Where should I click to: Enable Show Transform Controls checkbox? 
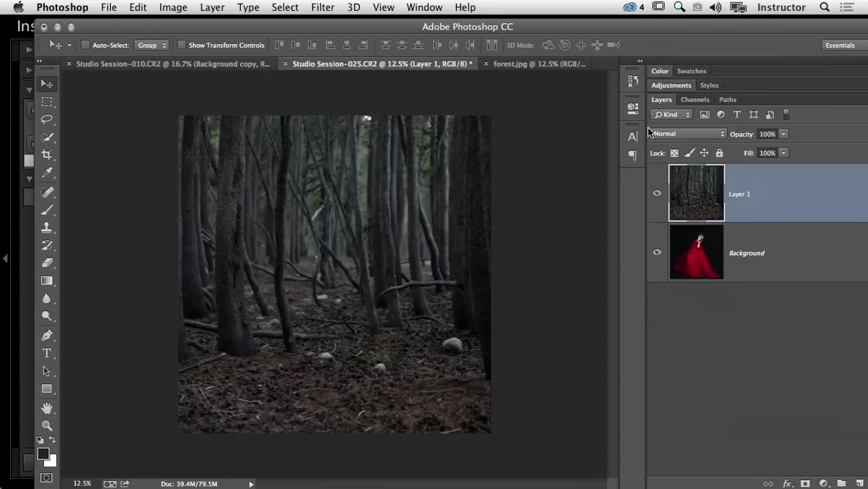(x=182, y=45)
